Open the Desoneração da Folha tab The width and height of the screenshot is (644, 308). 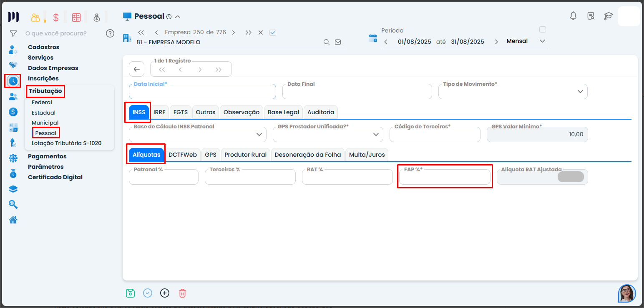(x=308, y=155)
